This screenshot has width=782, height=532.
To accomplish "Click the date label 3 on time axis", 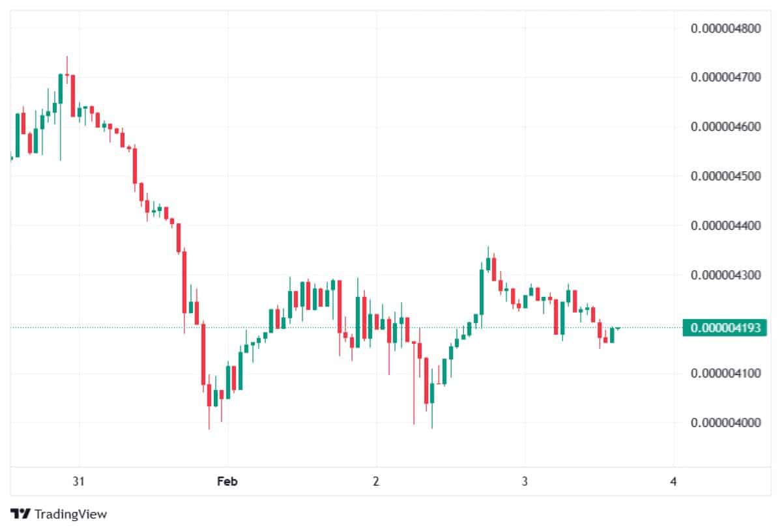I will (x=525, y=481).
